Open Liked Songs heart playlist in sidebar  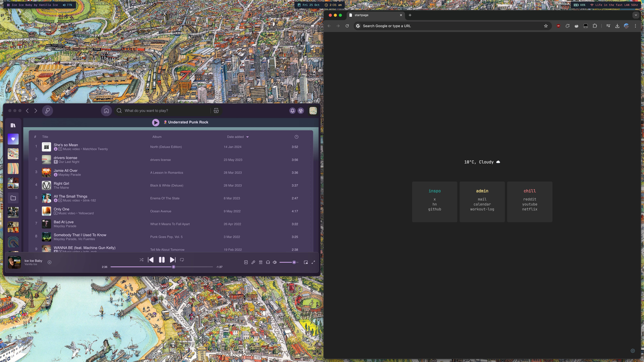pyautogui.click(x=13, y=139)
